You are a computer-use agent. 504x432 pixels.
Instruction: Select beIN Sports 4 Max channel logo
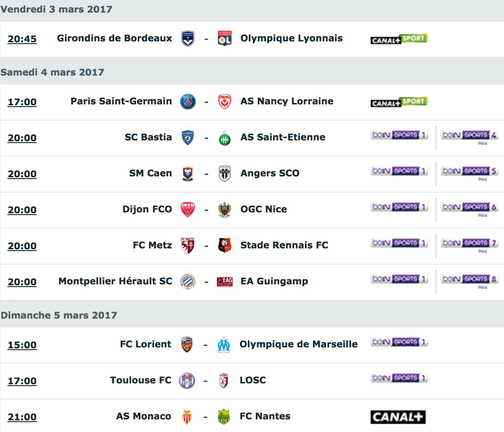470,137
